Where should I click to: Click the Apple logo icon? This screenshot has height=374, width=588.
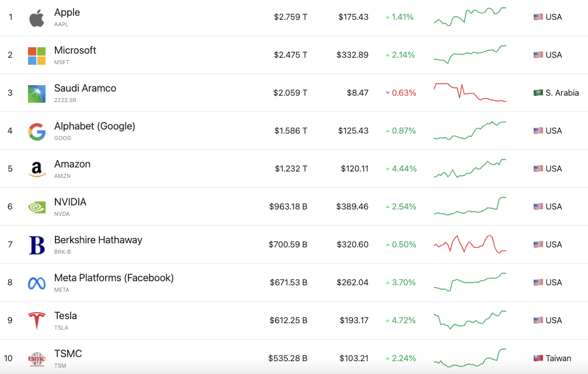pyautogui.click(x=37, y=18)
